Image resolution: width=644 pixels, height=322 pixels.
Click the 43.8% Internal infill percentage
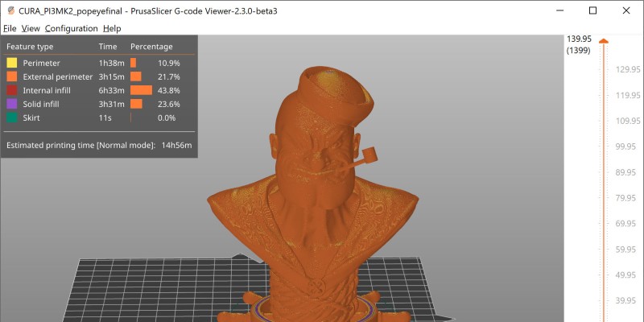(169, 90)
